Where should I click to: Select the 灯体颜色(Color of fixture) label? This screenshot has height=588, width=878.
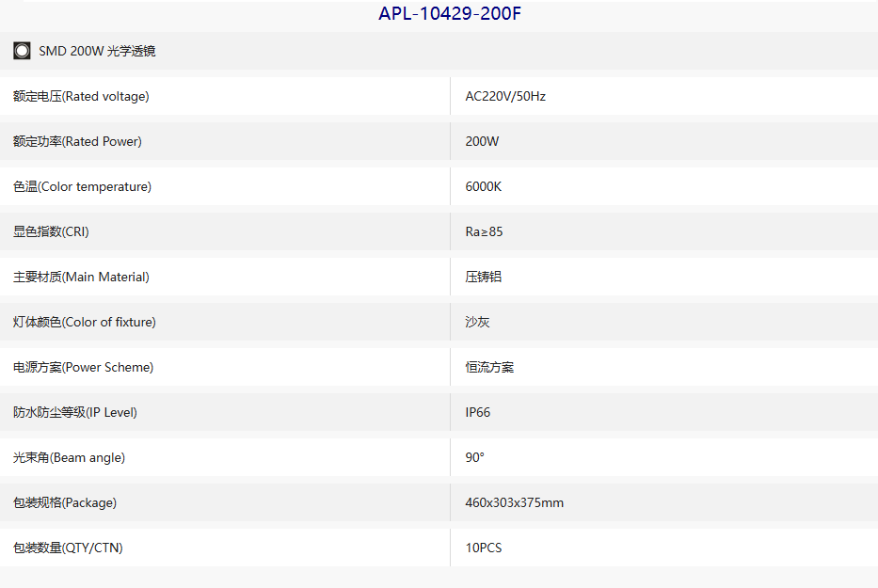pyautogui.click(x=85, y=322)
